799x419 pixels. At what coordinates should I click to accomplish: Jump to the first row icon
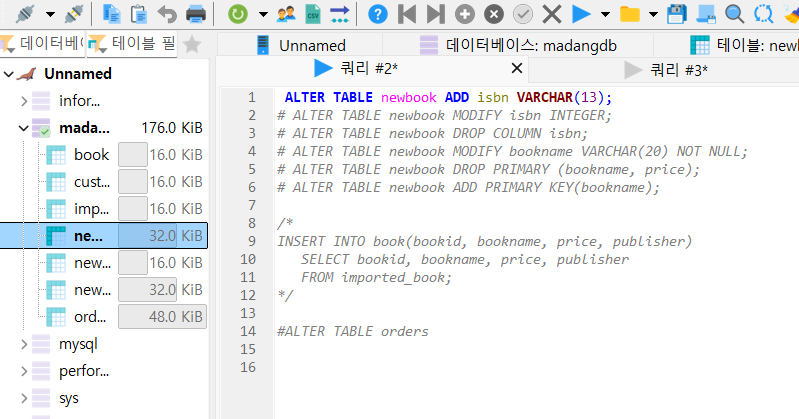tap(407, 14)
